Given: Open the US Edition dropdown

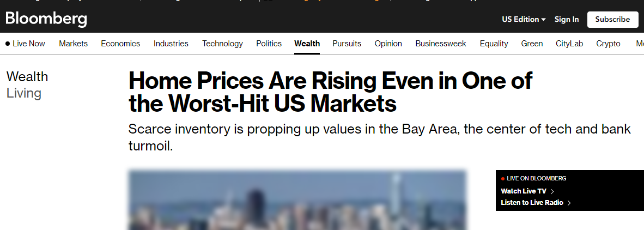Looking at the screenshot, I should [524, 20].
